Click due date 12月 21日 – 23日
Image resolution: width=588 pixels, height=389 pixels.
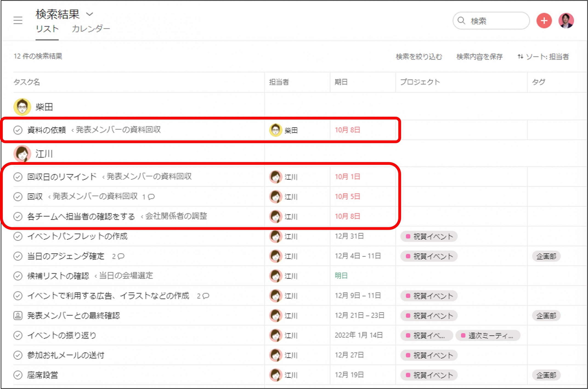coord(359,315)
